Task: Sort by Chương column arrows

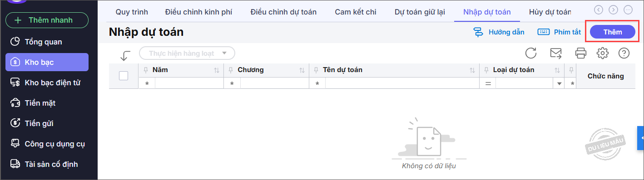Action: [x=302, y=70]
